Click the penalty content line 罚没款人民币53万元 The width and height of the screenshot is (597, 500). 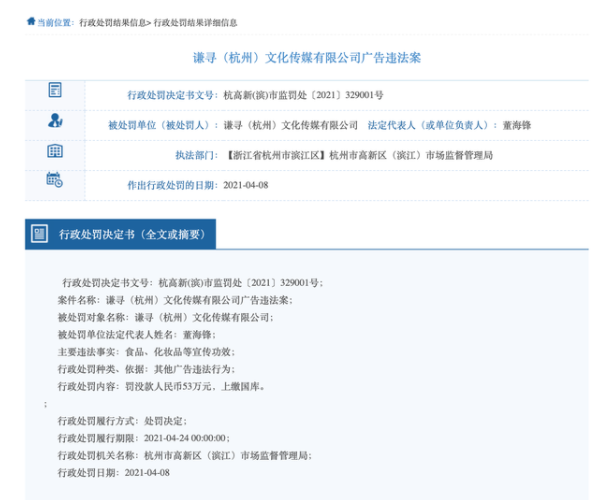161,387
